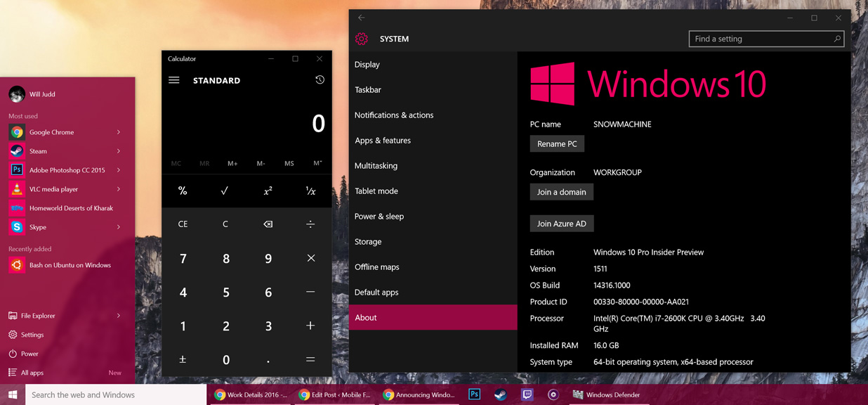Open Notifications & actions settings

click(433, 115)
